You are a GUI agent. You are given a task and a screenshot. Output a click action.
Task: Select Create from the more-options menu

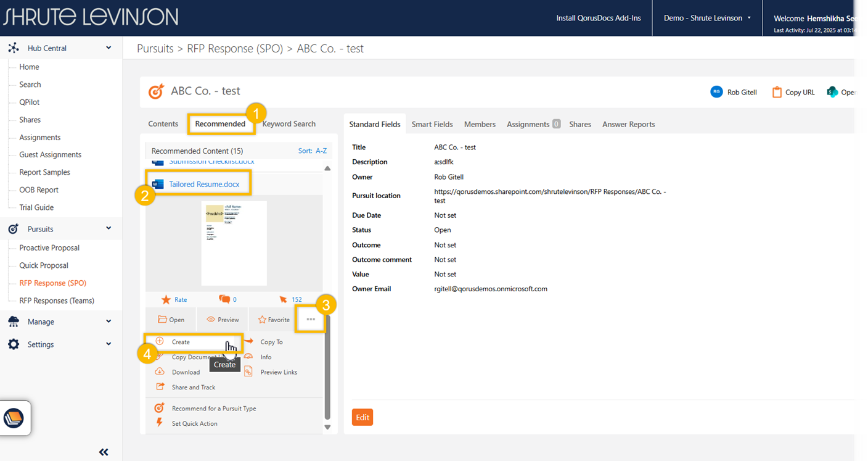pyautogui.click(x=181, y=342)
